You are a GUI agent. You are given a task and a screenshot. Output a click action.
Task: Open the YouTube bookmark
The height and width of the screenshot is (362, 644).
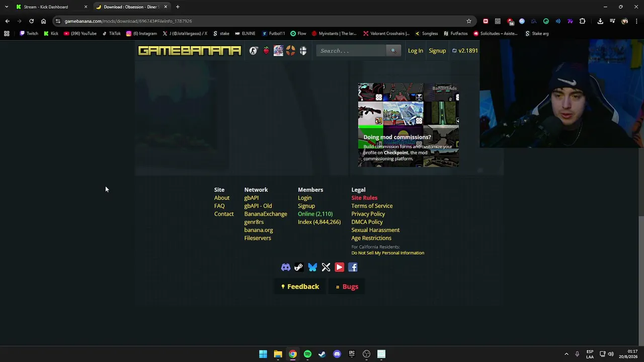(x=80, y=34)
